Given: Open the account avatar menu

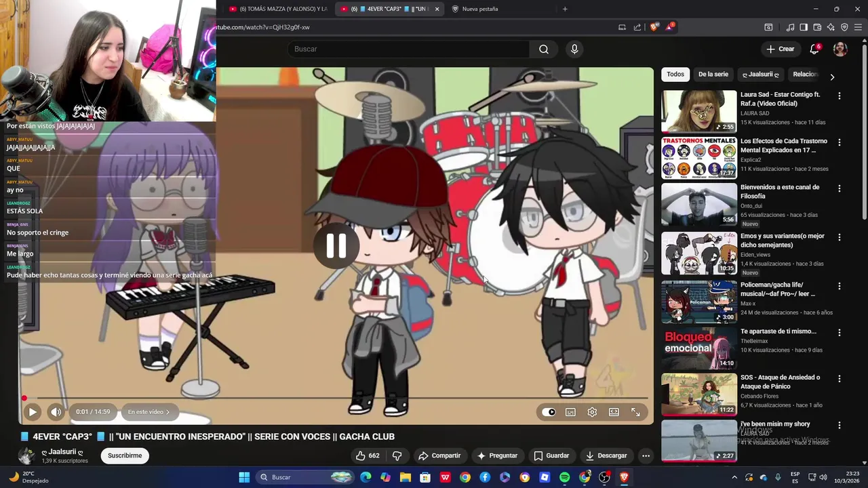Looking at the screenshot, I should [x=840, y=49].
